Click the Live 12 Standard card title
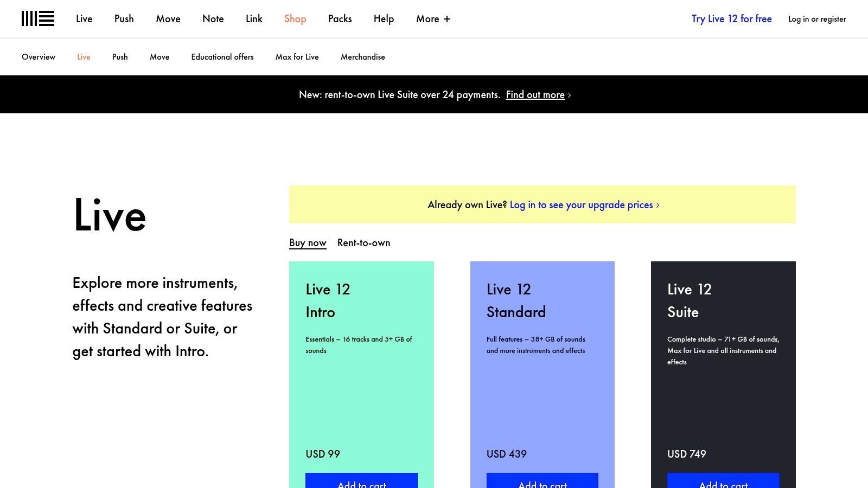Image resolution: width=868 pixels, height=488 pixels. coord(516,300)
